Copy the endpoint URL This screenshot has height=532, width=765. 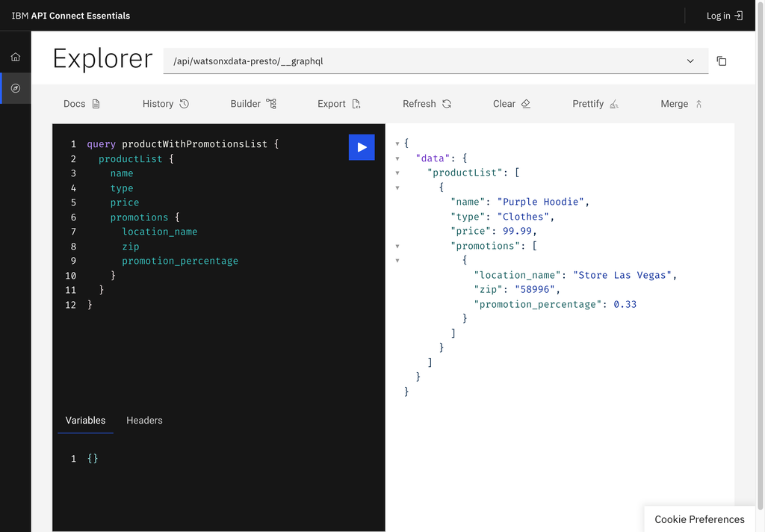pyautogui.click(x=722, y=61)
